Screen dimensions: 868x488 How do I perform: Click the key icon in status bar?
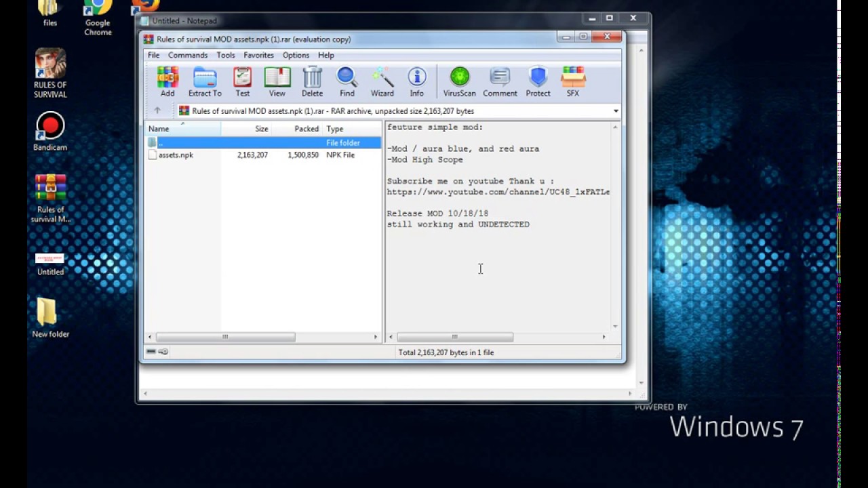163,352
